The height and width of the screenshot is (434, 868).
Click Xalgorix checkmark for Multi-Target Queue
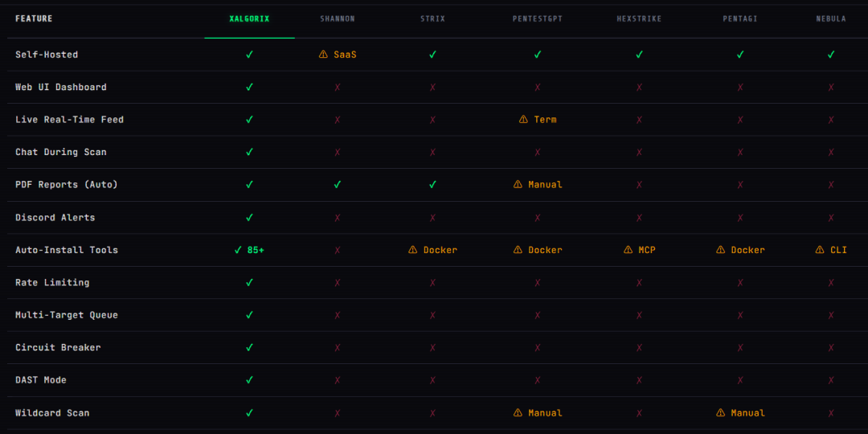[x=249, y=315]
